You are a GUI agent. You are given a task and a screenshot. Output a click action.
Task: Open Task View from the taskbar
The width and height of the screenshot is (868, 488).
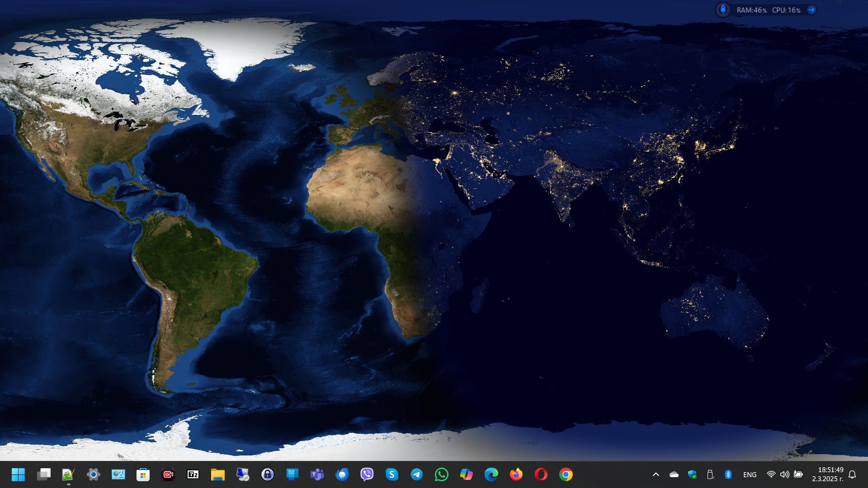[44, 474]
